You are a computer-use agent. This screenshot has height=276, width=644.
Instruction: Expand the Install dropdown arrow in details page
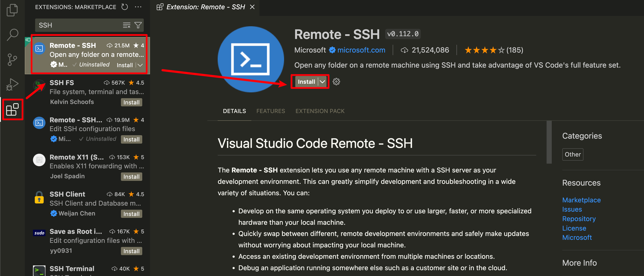tap(322, 82)
